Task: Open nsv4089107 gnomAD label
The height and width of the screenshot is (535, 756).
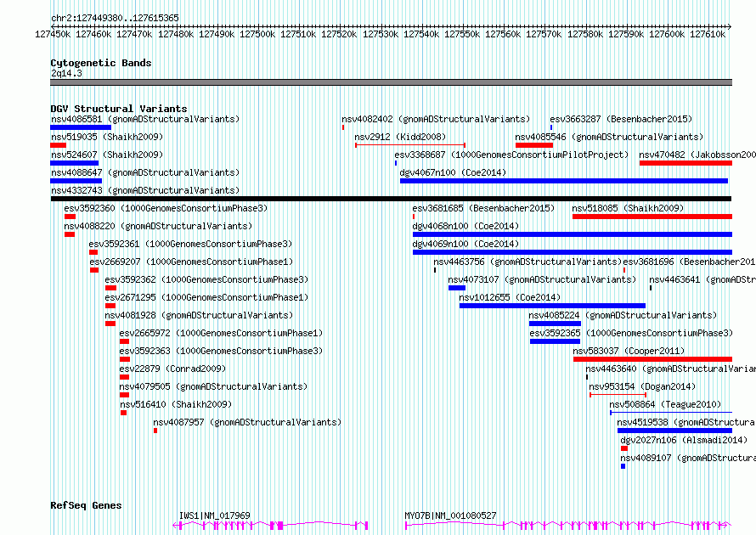Action: point(688,458)
